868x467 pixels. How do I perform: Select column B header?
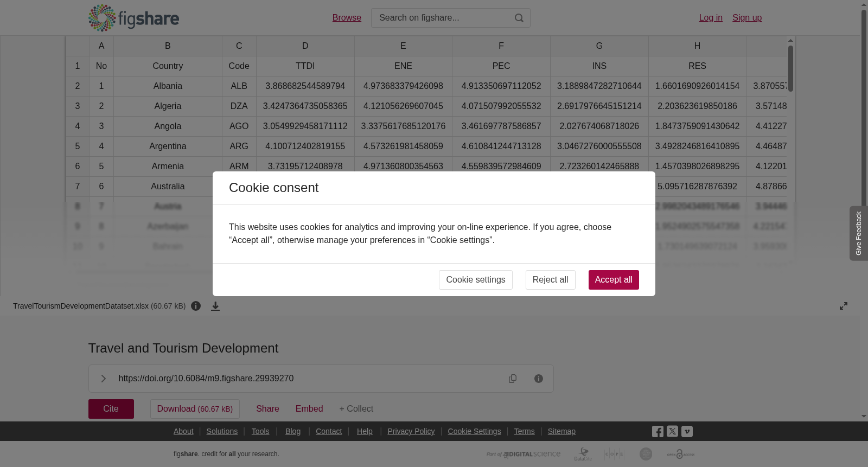point(168,46)
